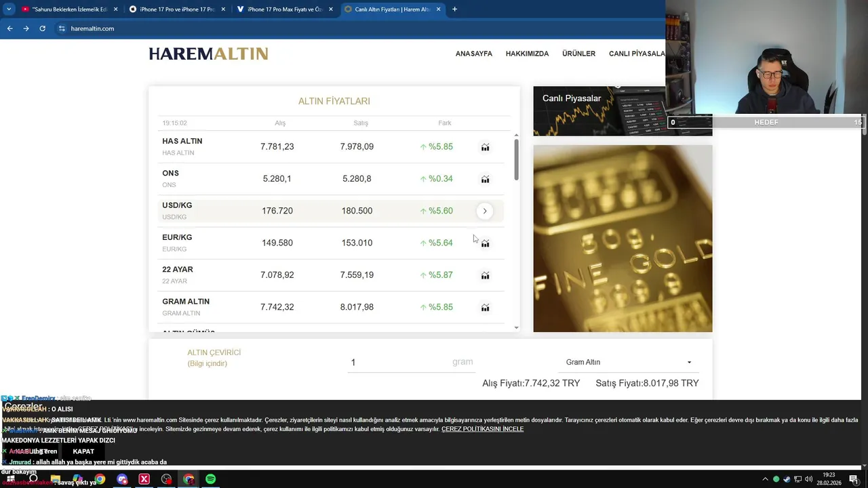This screenshot has width=868, height=488.
Task: Open the Windows Start menu
Action: 10,479
